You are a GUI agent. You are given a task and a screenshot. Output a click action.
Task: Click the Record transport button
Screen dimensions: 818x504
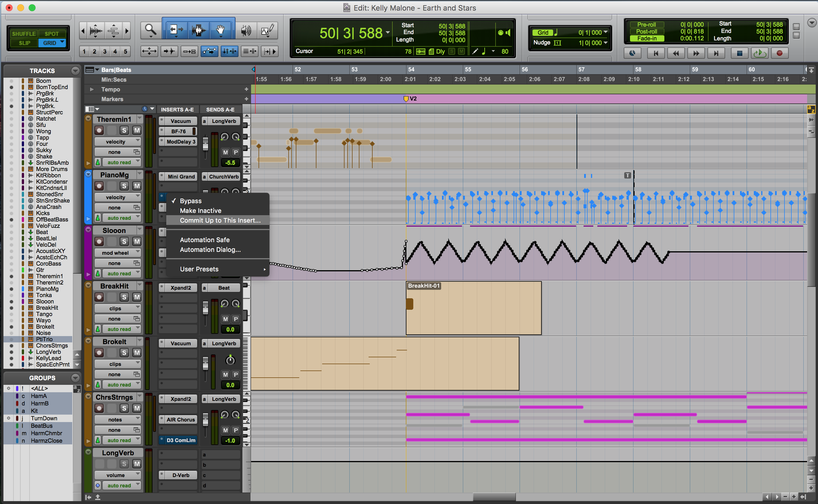point(779,53)
